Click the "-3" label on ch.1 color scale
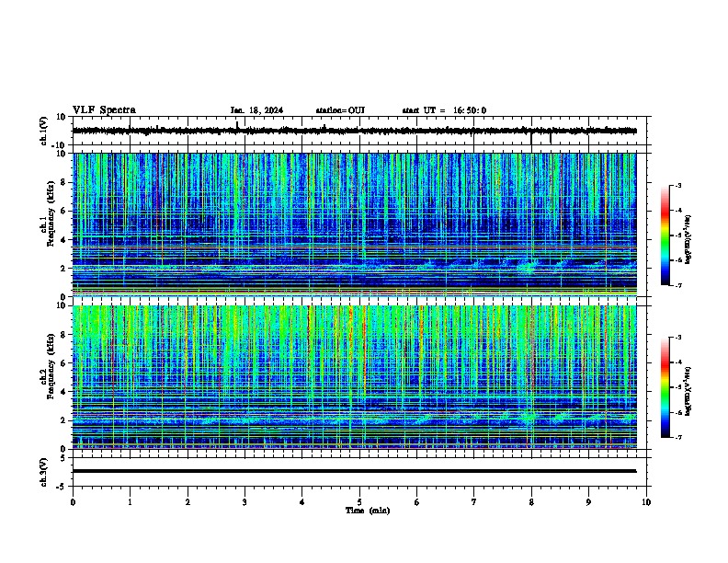 [677, 185]
